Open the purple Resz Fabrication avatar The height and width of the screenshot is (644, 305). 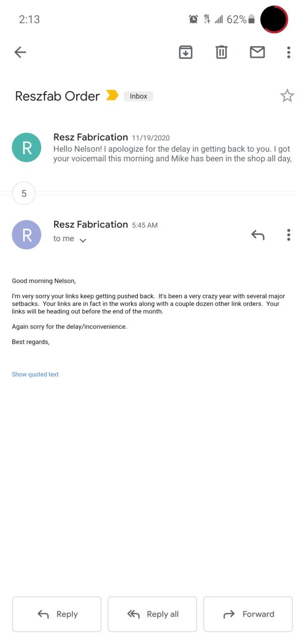27,235
